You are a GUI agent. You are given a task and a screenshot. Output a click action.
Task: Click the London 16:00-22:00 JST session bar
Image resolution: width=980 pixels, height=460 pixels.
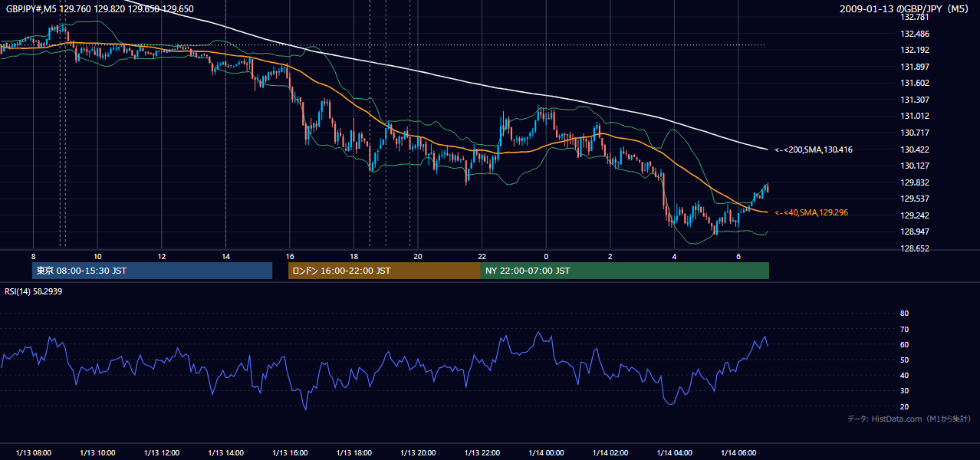[384, 271]
